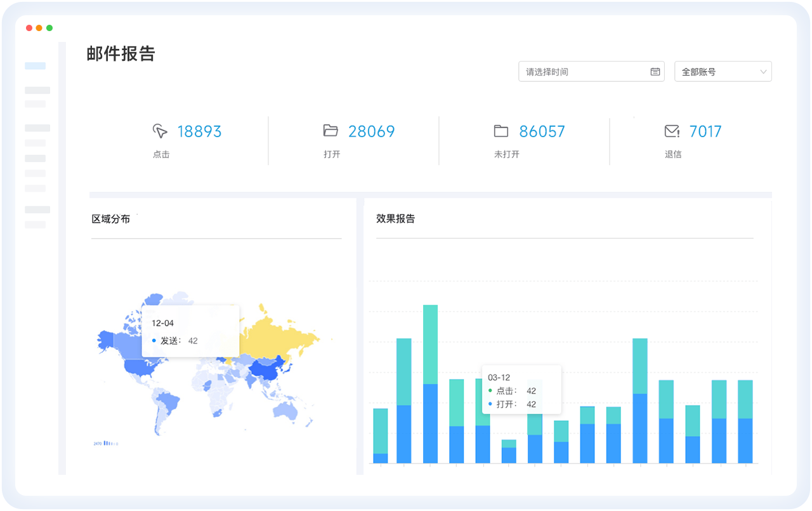Click the open folder icon beside 28069
Screen dimensions: 812x511
pyautogui.click(x=331, y=131)
